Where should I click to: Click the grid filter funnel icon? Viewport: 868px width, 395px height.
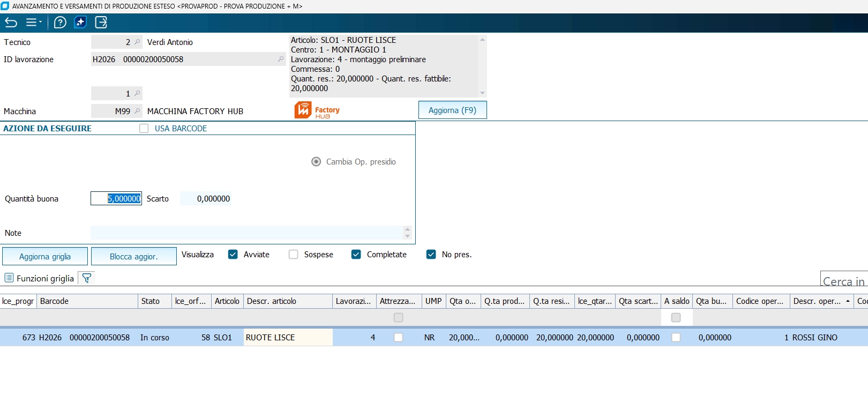86,278
